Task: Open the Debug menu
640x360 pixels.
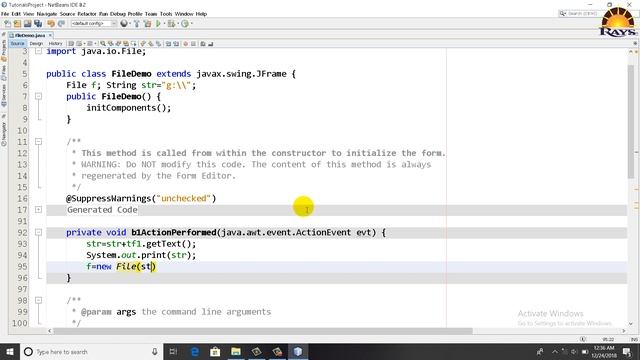Action: click(118, 14)
